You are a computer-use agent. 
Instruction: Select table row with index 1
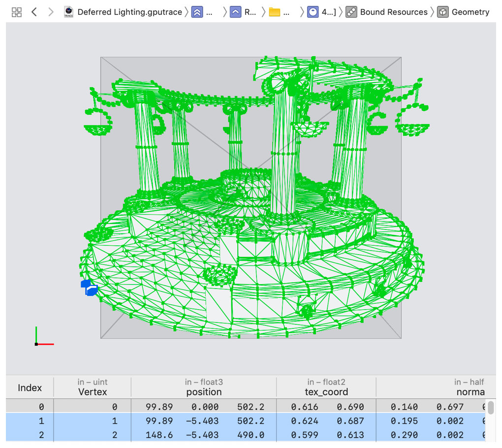246,421
